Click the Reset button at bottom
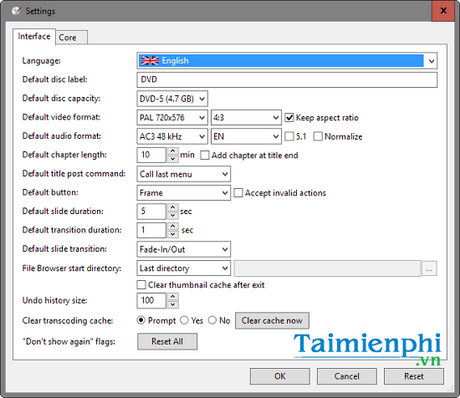 [414, 376]
